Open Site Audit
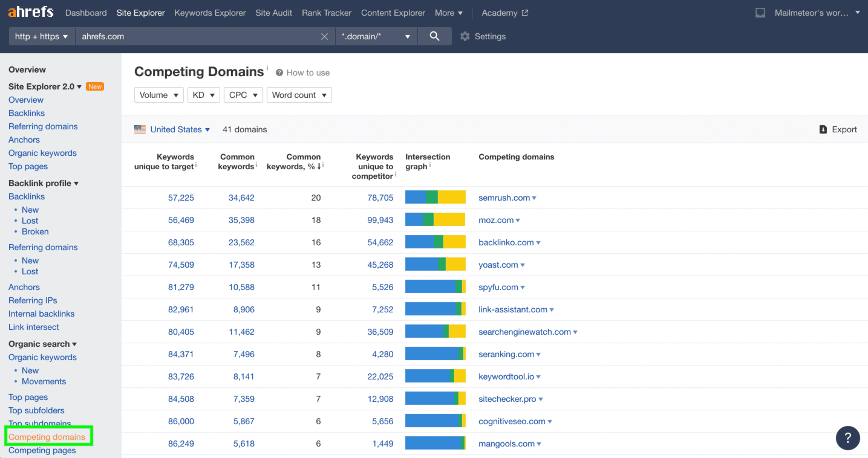Screen dimensions: 868x458 pyautogui.click(x=274, y=13)
